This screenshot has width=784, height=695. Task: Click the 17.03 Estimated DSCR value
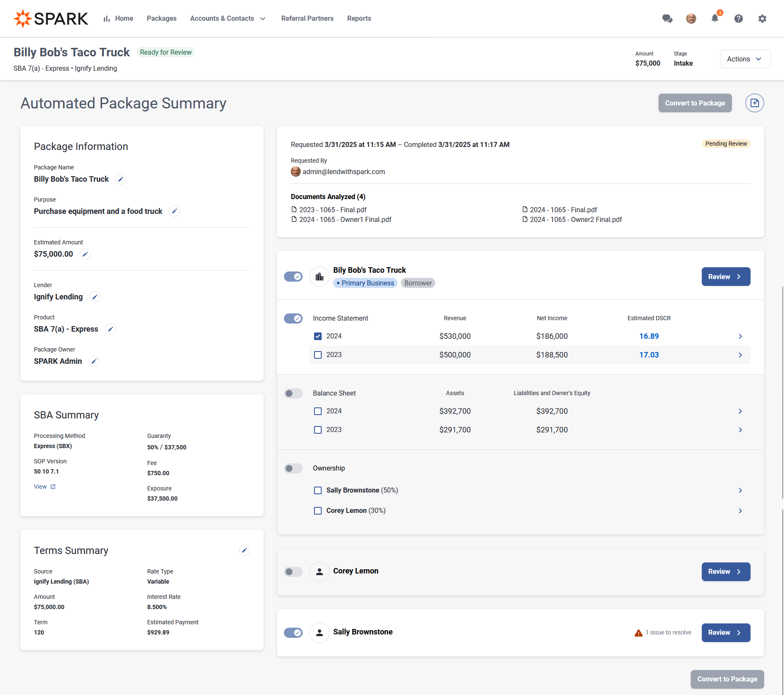(x=649, y=355)
